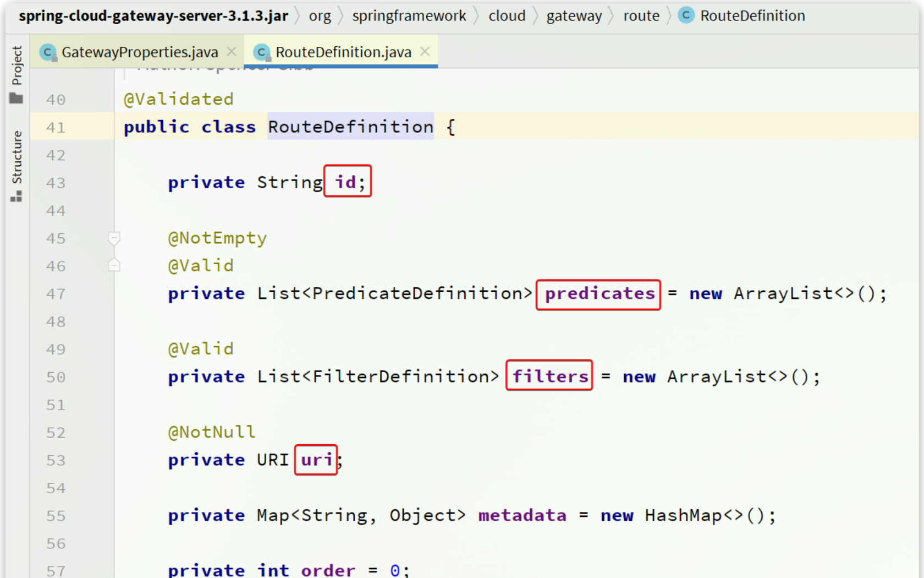Open the gateway package in breadcrumb
The height and width of the screenshot is (578, 924).
click(574, 16)
